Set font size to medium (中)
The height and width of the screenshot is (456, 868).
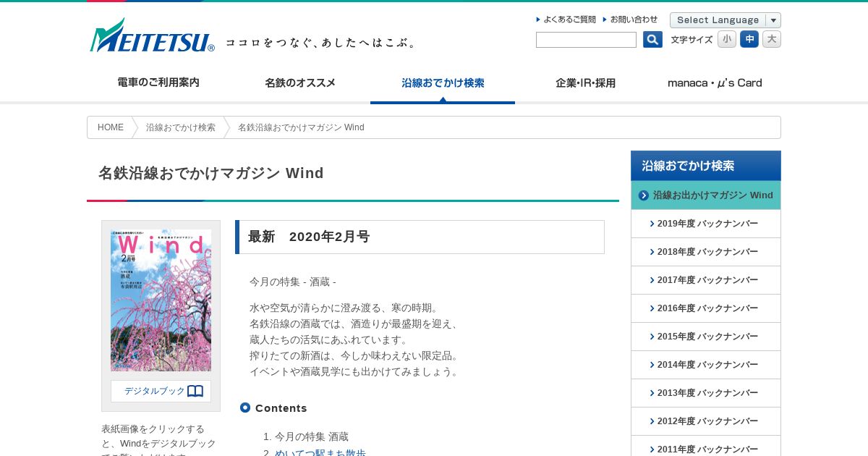(749, 39)
